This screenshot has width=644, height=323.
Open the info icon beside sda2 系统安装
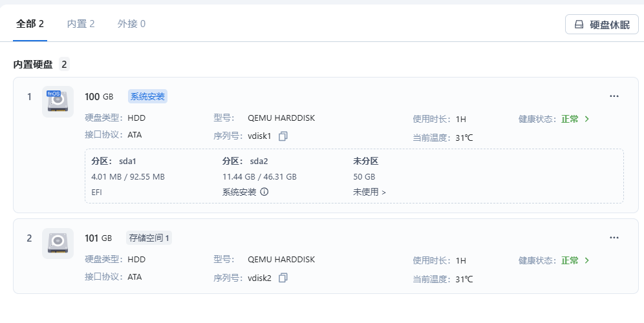264,192
